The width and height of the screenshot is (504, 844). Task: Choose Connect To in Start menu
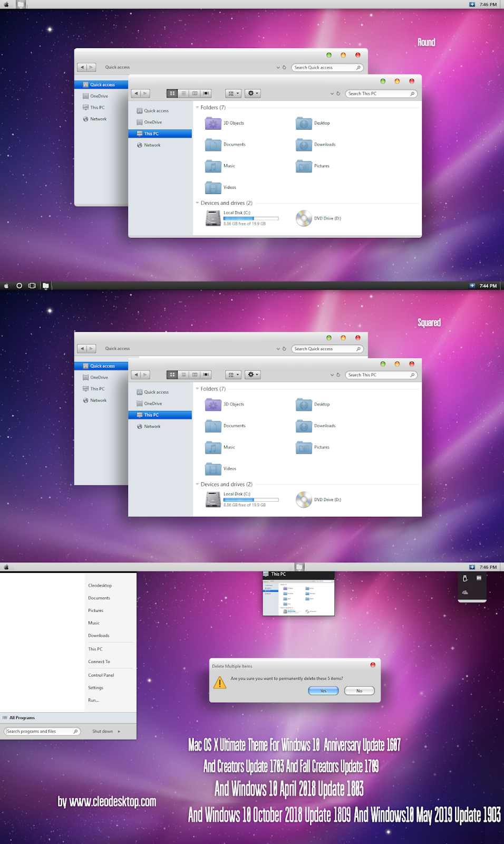coord(99,661)
